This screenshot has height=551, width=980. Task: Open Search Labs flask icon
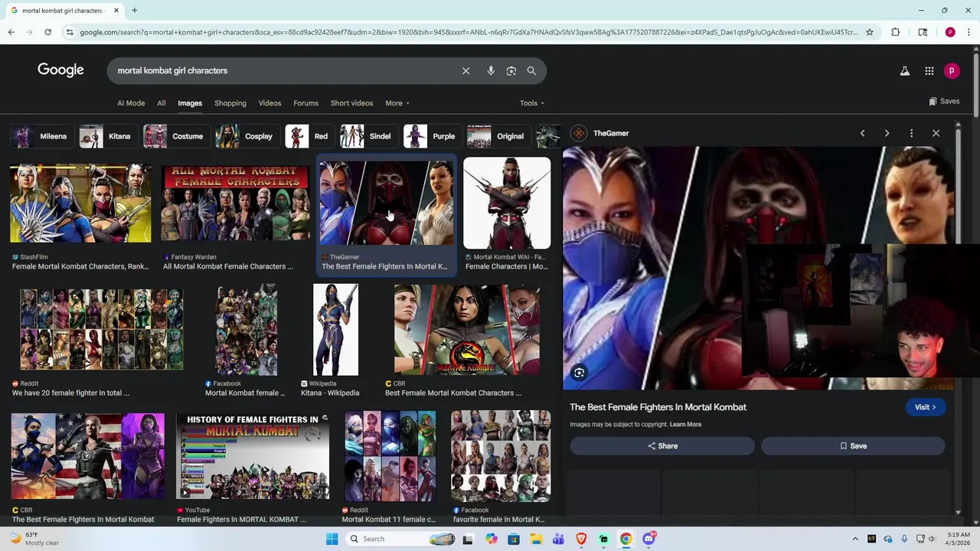coord(904,70)
